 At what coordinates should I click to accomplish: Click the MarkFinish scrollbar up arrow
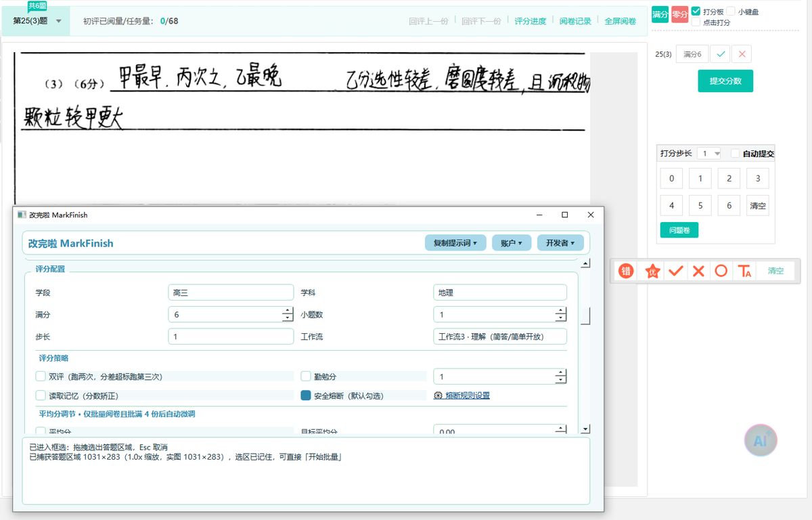tap(586, 263)
